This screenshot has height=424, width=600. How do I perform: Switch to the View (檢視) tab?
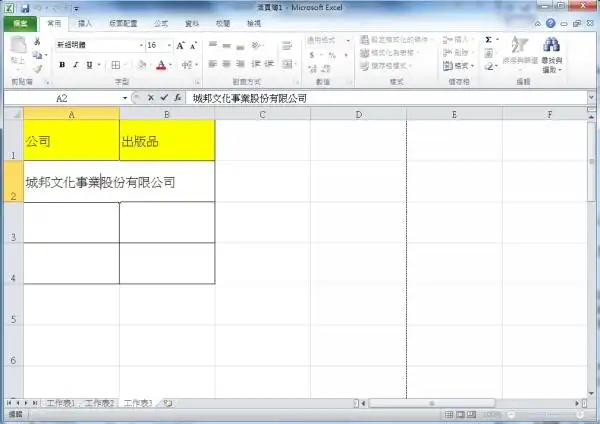coord(254,24)
